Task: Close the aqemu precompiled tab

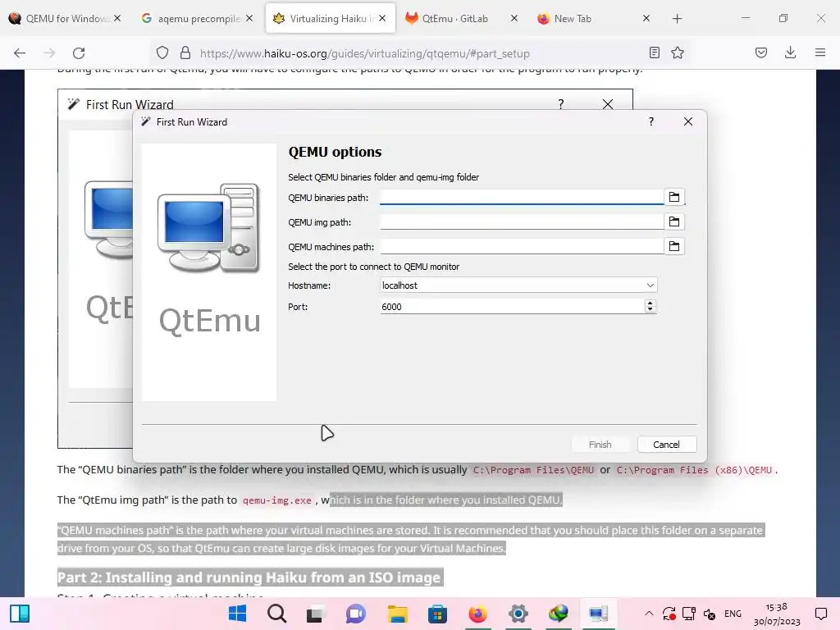Action: (x=249, y=19)
